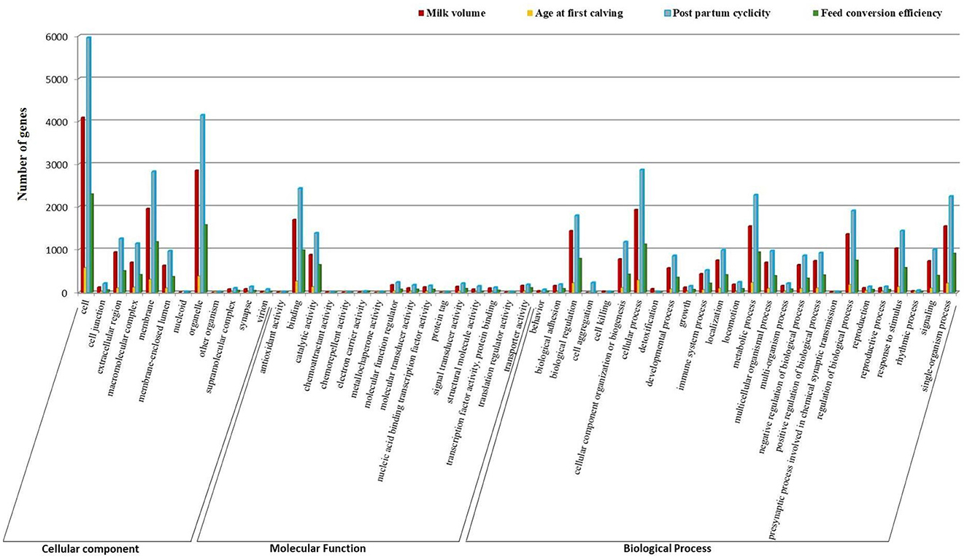Click the red Milk volume bar for organelle
Viewport: 967px width, 560px height.
coord(197,231)
